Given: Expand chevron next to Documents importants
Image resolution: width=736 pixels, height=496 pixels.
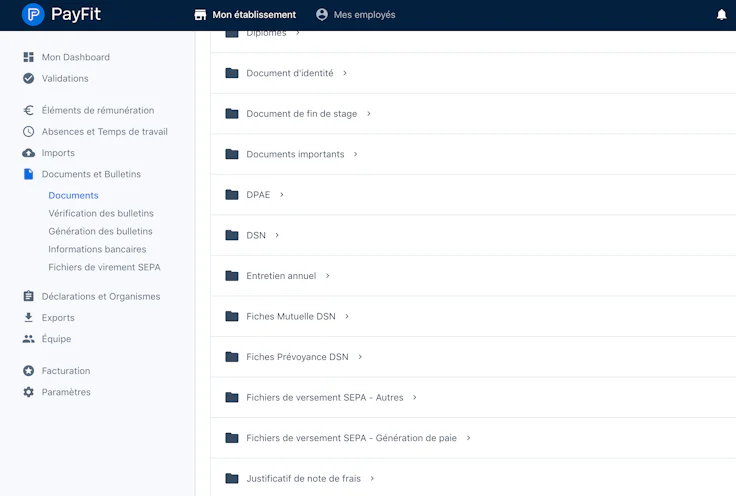Looking at the screenshot, I should (356, 154).
